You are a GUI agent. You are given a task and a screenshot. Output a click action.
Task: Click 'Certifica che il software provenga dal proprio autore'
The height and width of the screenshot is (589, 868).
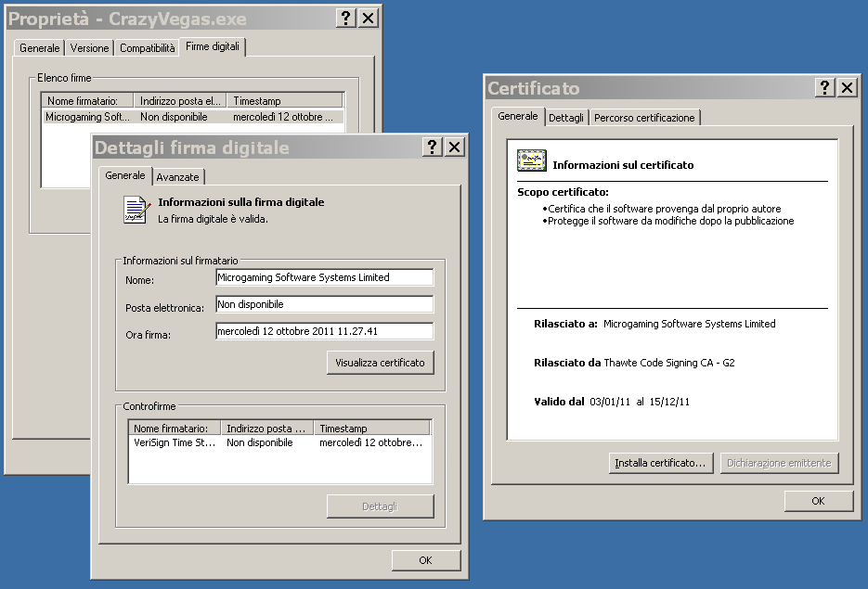click(x=665, y=209)
